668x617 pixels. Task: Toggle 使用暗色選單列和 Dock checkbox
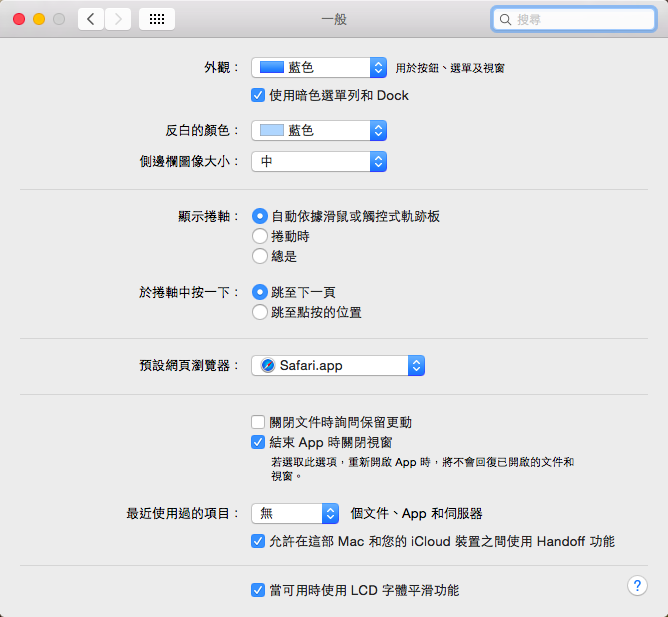tap(258, 95)
